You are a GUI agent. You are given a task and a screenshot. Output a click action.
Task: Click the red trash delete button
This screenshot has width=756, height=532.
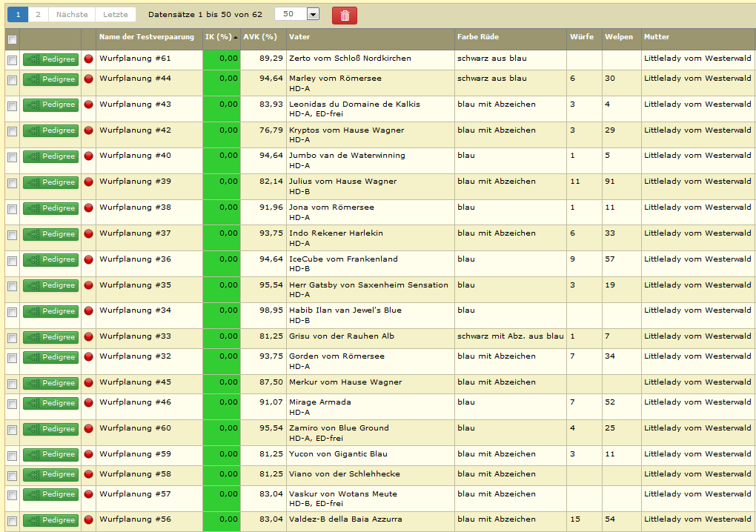pos(344,16)
